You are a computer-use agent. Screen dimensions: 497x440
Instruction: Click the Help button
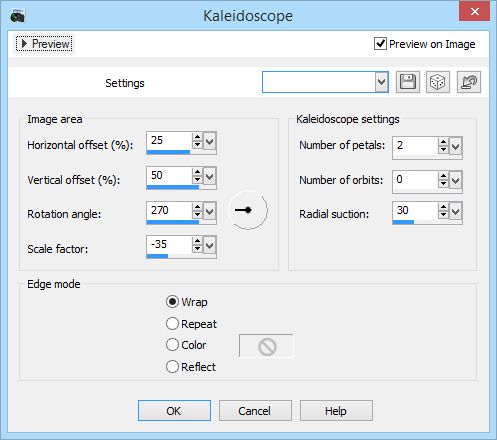click(336, 411)
